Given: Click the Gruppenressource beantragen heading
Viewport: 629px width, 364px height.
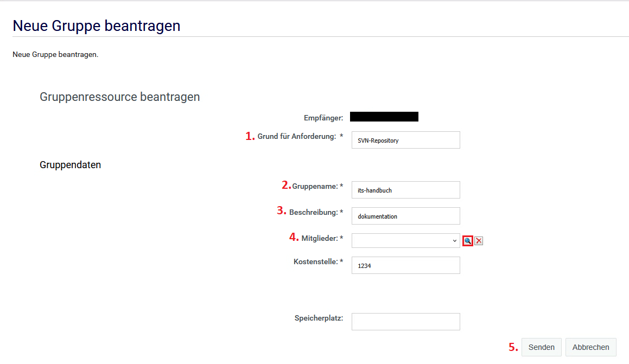Looking at the screenshot, I should pos(120,97).
